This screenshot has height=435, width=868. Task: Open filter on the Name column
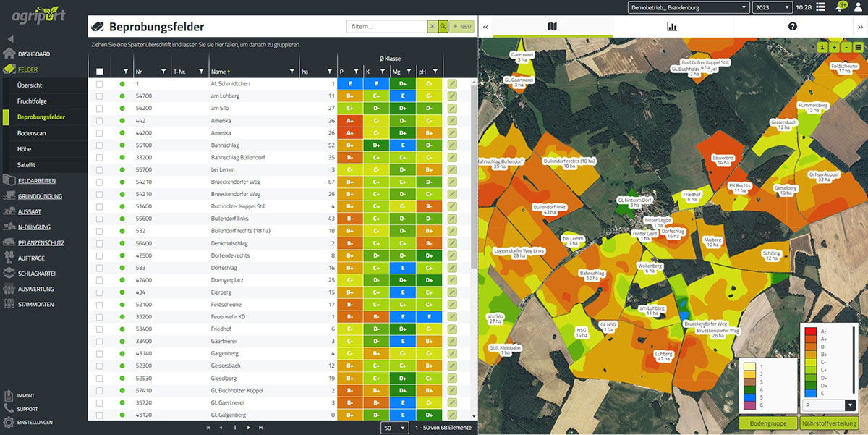pos(292,72)
